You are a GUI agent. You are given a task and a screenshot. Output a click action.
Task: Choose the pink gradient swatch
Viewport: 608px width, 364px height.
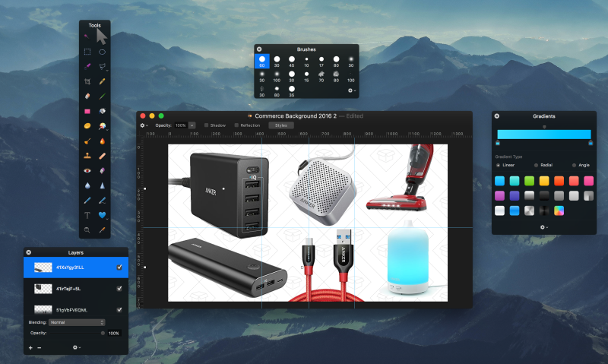(588, 181)
